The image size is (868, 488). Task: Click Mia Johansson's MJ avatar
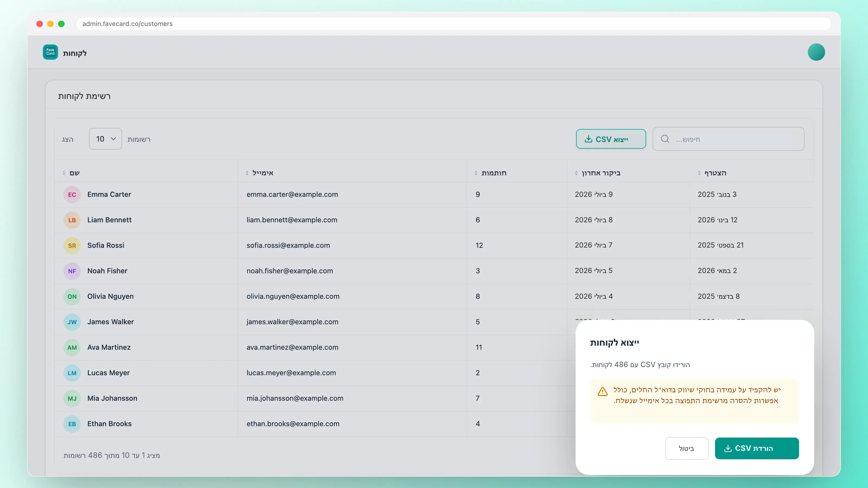click(72, 399)
